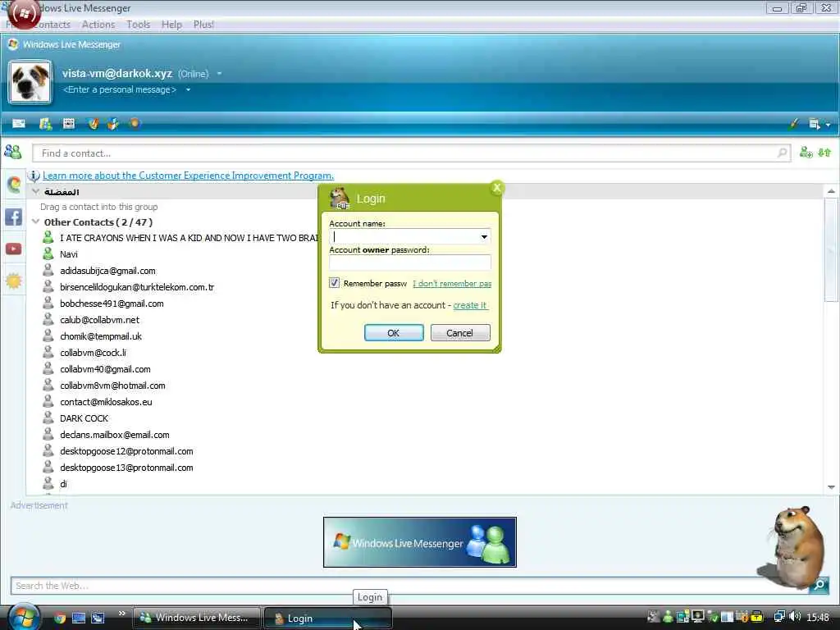Open the Contacts menu
Screen dimensions: 840x630
pyautogui.click(x=52, y=25)
